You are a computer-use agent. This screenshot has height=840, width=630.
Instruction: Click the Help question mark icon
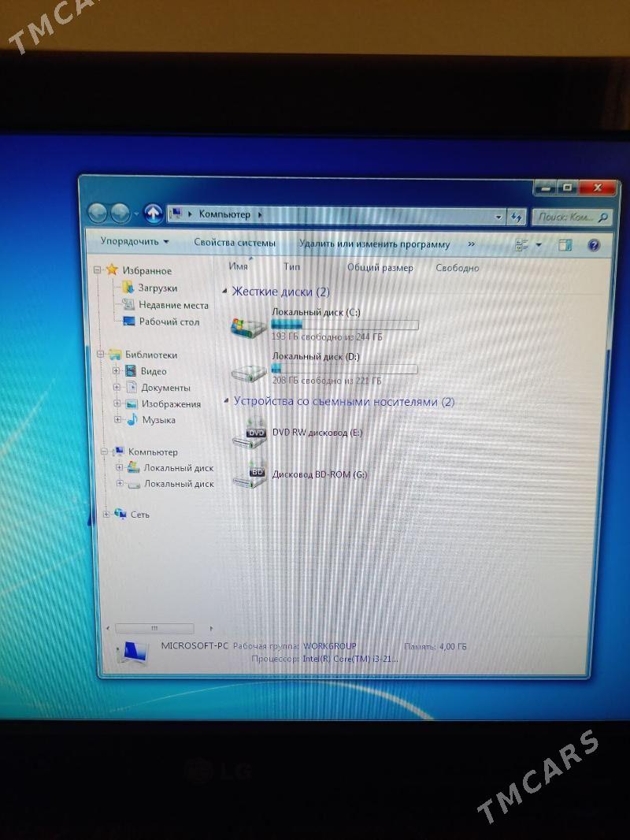(594, 245)
